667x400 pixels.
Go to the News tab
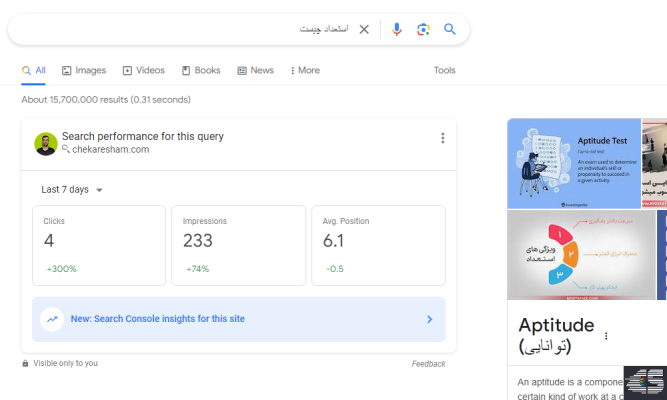coord(255,71)
